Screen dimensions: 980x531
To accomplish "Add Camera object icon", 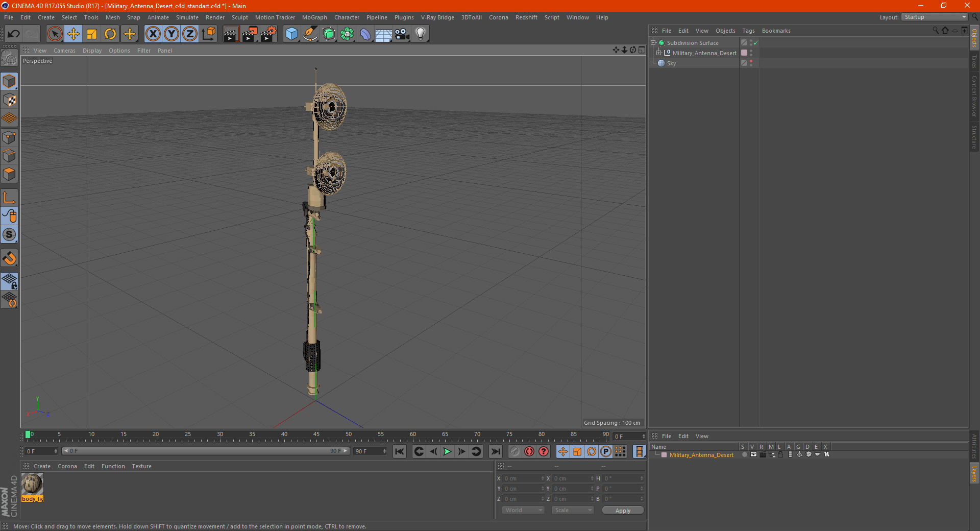I will tap(402, 34).
